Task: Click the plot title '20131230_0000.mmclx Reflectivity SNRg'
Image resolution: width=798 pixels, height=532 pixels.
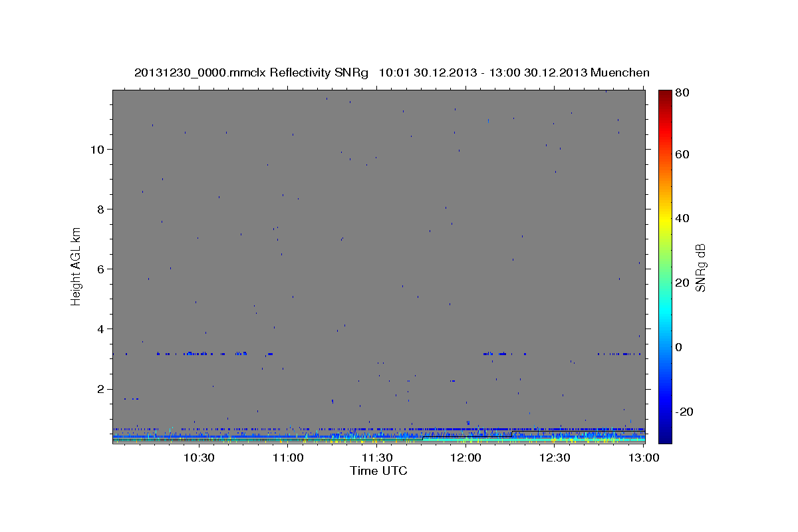Action: click(251, 72)
